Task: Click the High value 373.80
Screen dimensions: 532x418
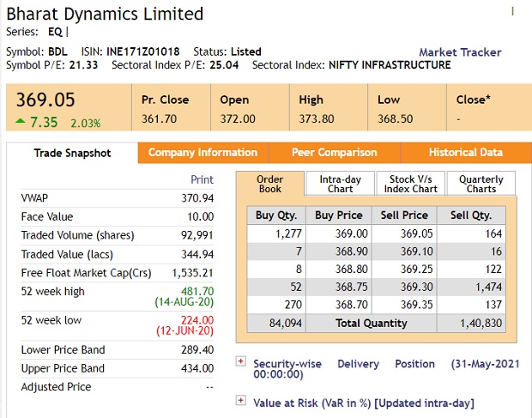Action: pyautogui.click(x=317, y=118)
